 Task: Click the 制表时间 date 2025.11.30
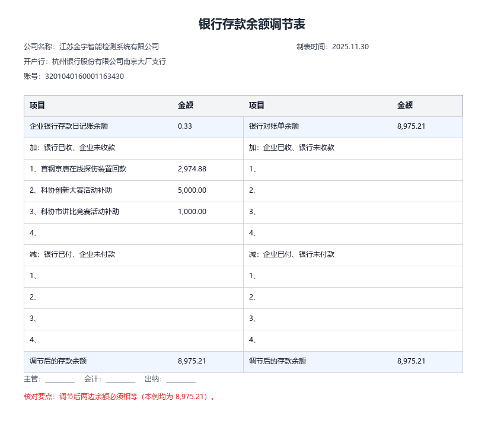[x=350, y=47]
